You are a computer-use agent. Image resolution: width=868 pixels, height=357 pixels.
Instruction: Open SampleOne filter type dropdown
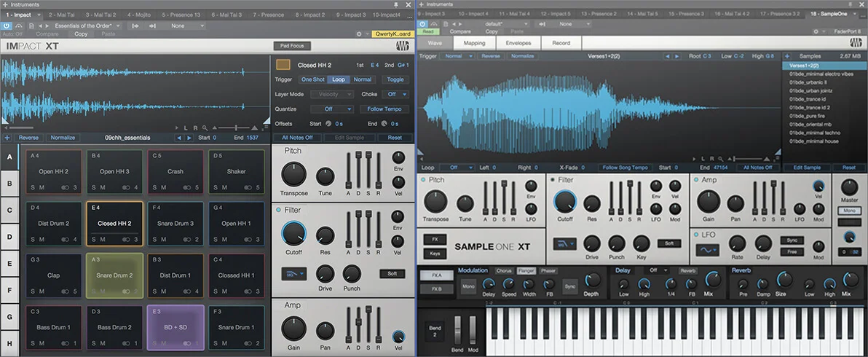tap(566, 243)
